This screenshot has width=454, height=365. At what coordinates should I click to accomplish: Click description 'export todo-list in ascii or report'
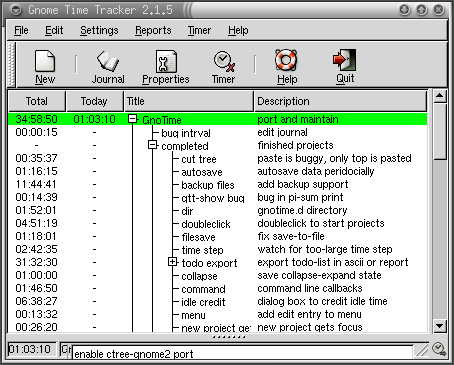[x=333, y=262]
